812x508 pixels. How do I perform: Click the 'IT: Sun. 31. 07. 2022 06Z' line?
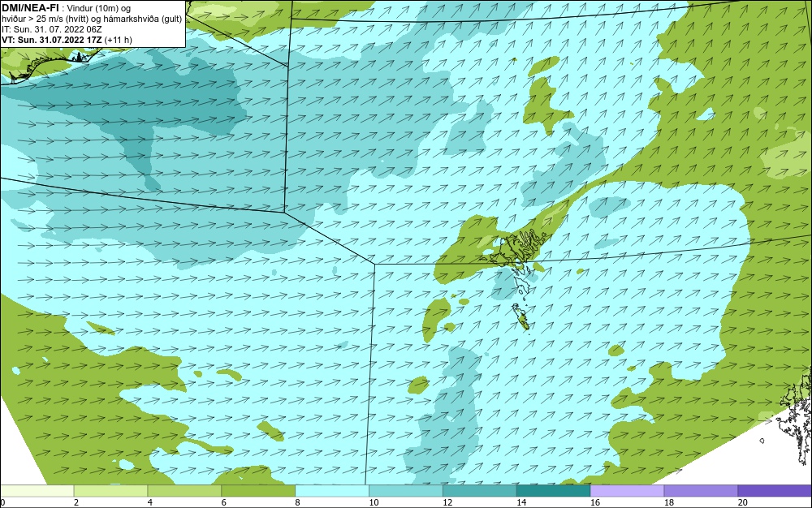pyautogui.click(x=52, y=29)
